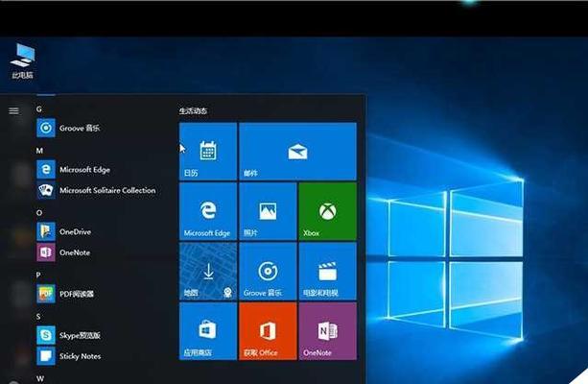Open the Calendar 日历 tile
Viewport: 588px width, 384px height.
click(x=208, y=152)
